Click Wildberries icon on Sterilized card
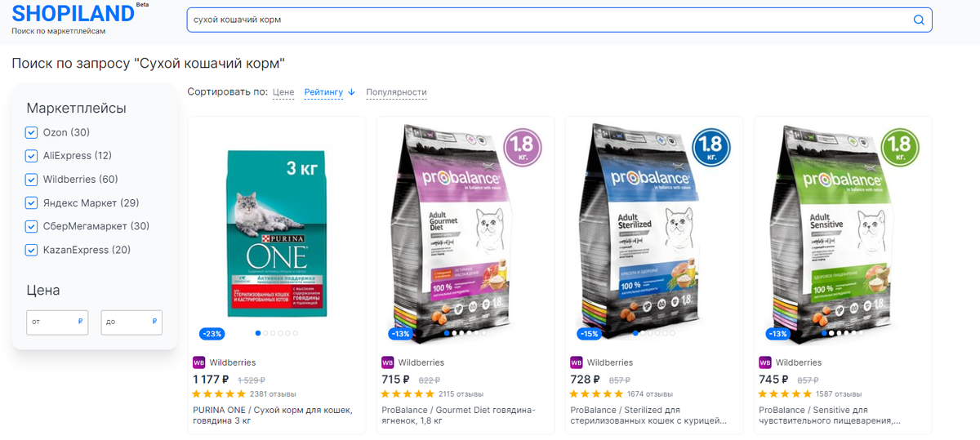This screenshot has width=980, height=440. pyautogui.click(x=576, y=362)
